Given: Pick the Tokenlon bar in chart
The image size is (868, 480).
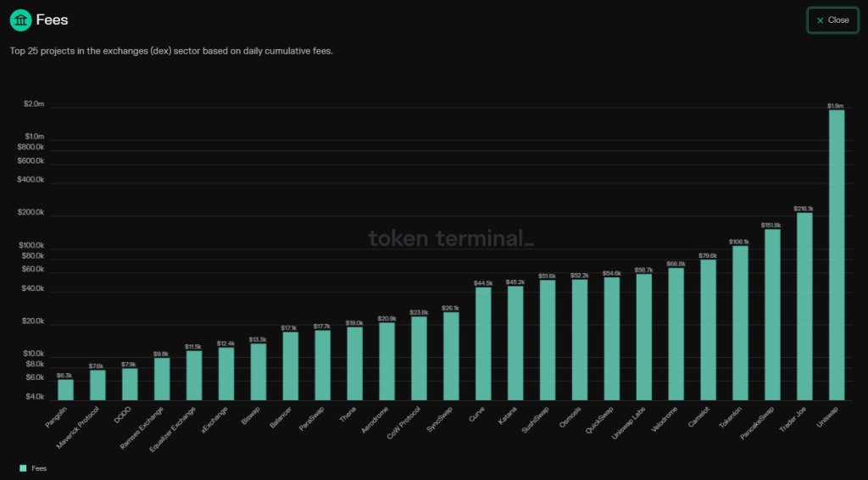Looking at the screenshot, I should pos(740,322).
